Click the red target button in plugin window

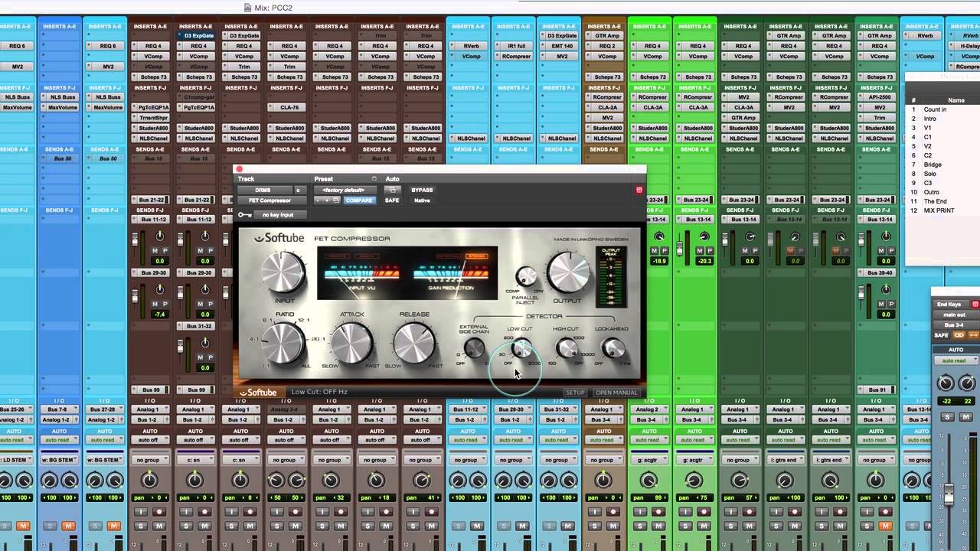(x=639, y=190)
